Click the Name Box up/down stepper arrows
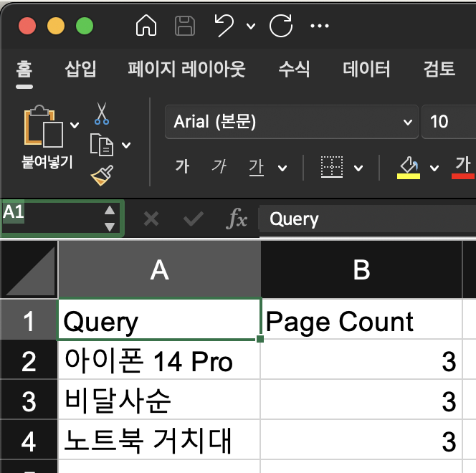This screenshot has width=476, height=473. pyautogui.click(x=110, y=219)
